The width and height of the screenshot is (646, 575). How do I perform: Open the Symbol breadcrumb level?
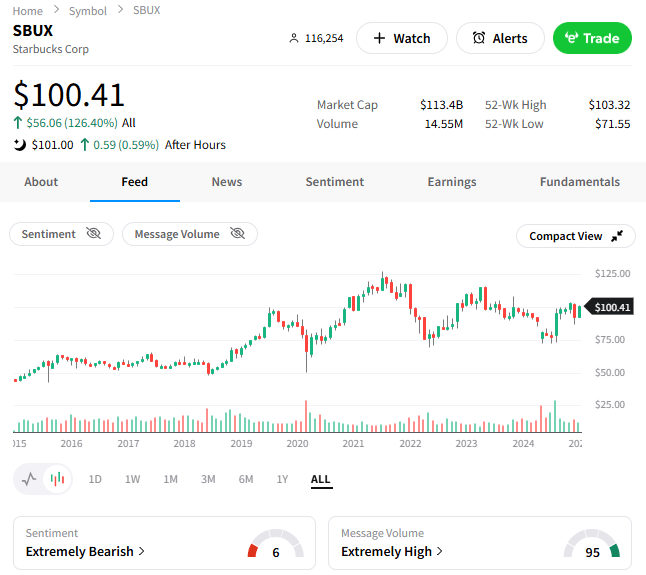[x=88, y=10]
